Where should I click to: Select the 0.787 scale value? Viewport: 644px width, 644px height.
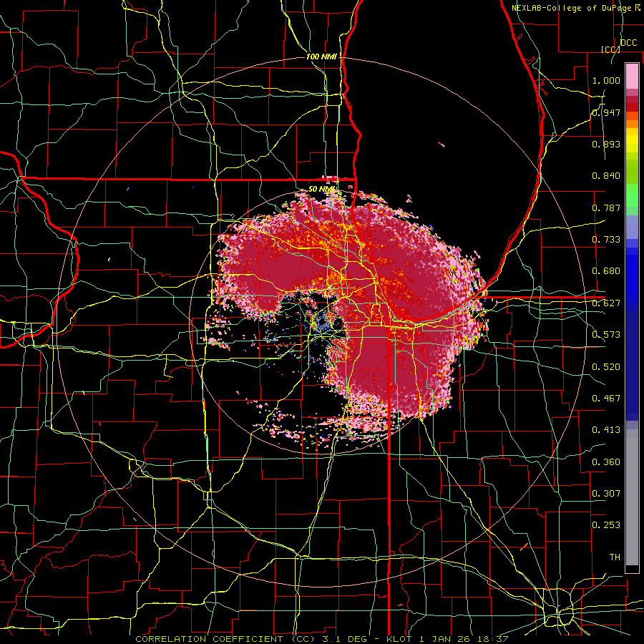pos(606,208)
